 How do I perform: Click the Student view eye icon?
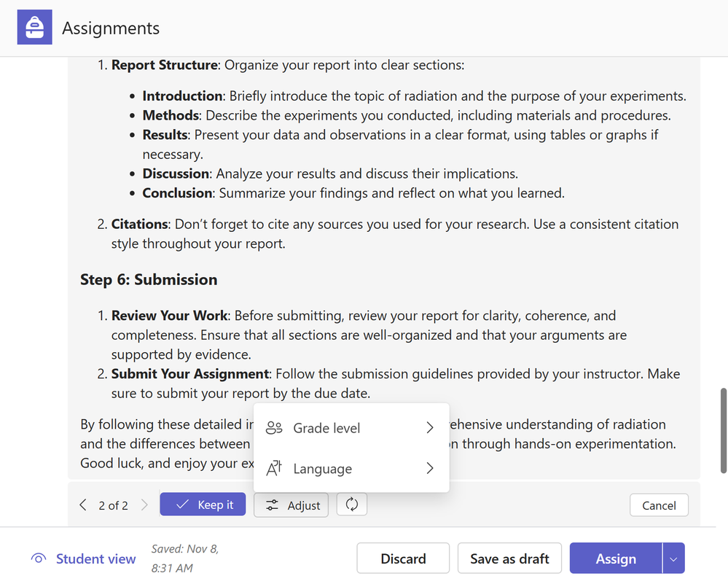click(39, 558)
